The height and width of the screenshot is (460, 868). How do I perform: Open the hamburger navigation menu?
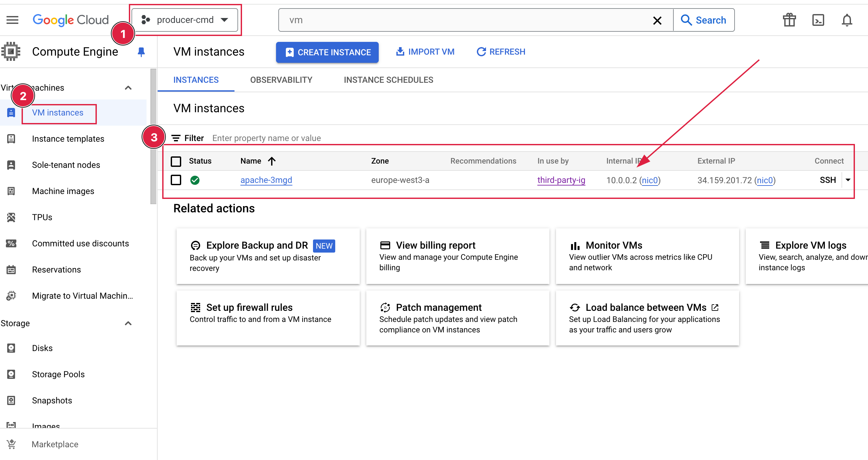point(12,20)
